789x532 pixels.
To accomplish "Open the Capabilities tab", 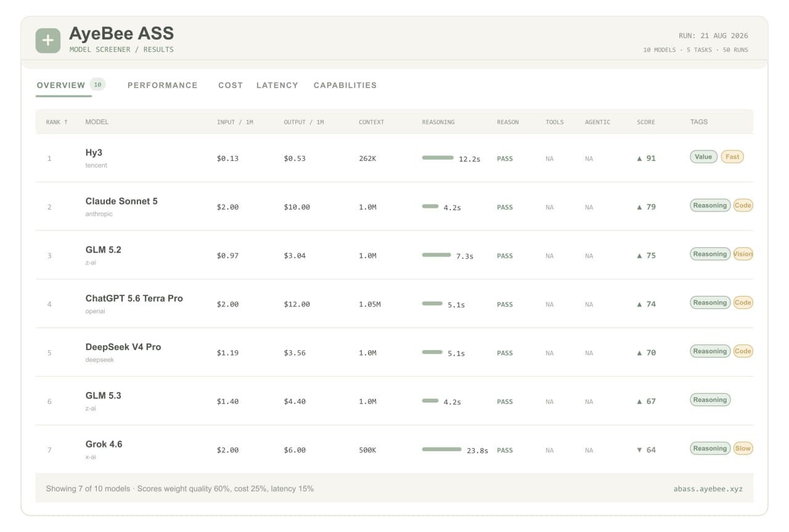I will (x=345, y=85).
